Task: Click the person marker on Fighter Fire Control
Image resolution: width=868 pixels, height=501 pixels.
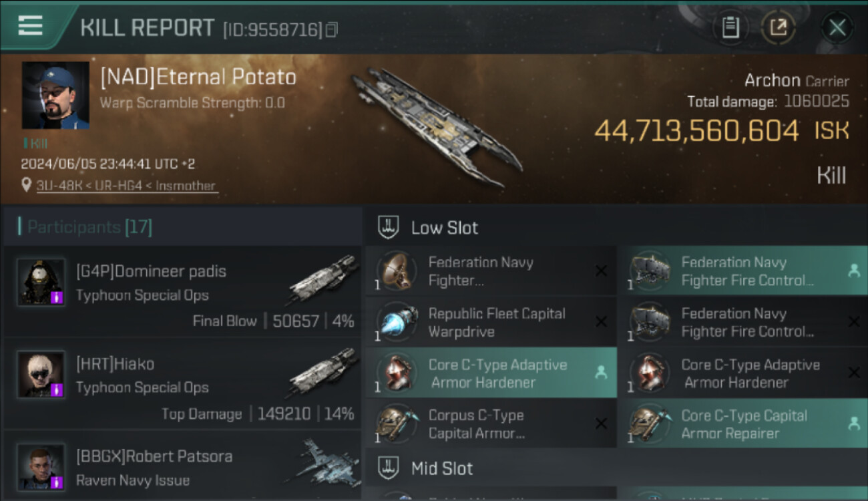Action: 853,271
